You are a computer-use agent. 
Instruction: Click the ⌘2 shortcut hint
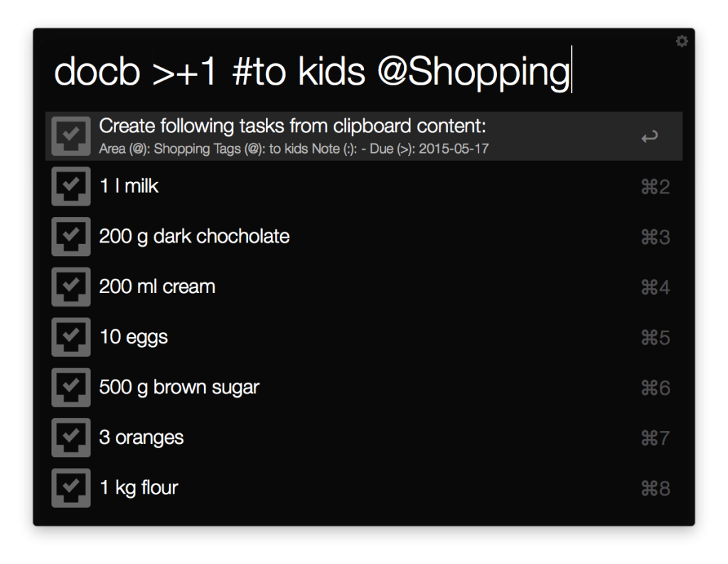pos(655,187)
